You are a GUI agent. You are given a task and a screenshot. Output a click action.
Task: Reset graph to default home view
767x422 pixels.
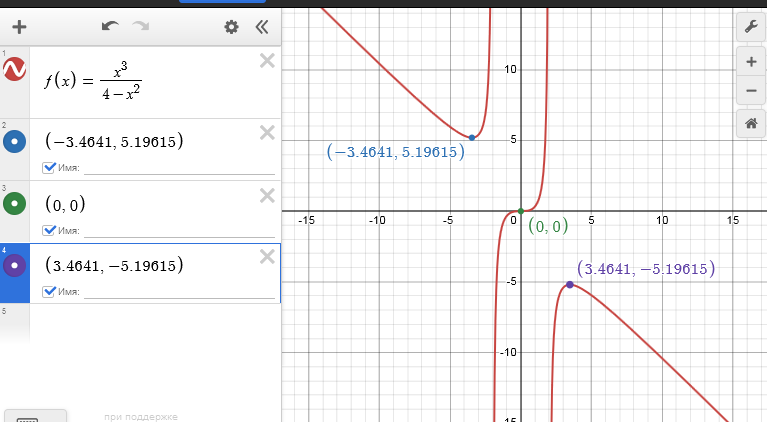(x=750, y=124)
